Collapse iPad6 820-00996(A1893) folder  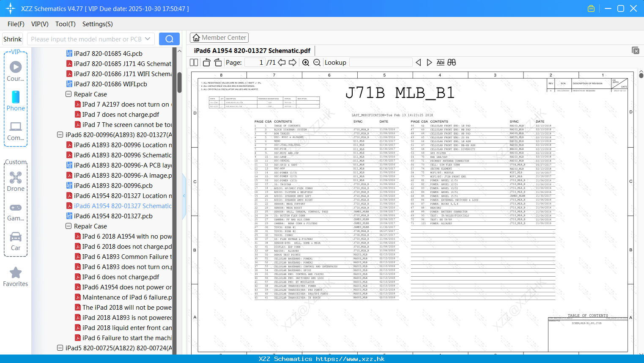pos(60,135)
